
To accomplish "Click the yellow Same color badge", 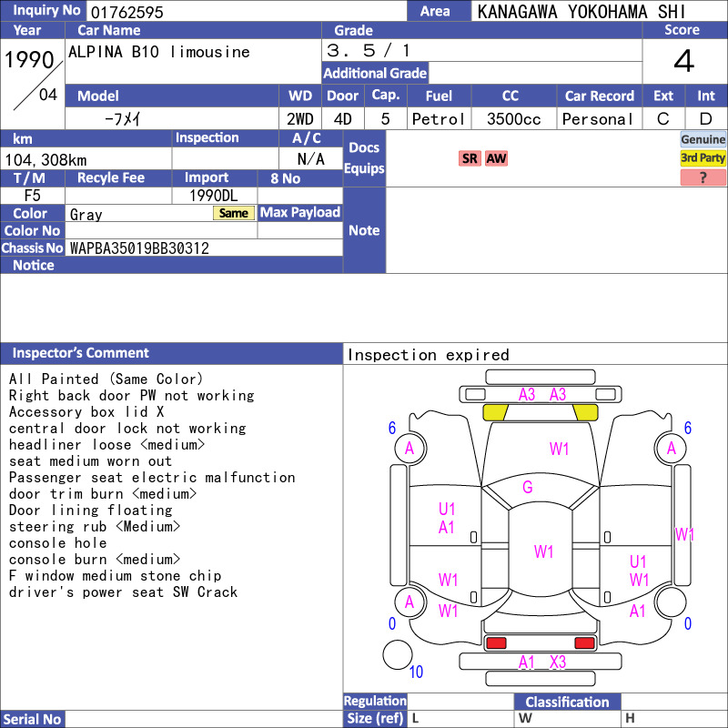I will 234,213.
